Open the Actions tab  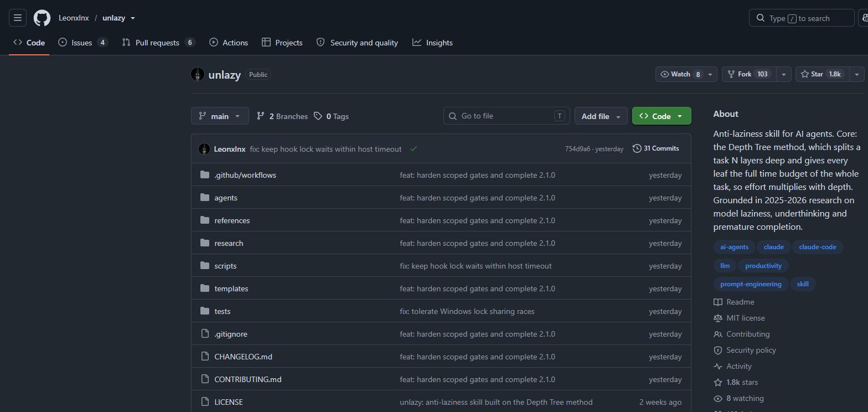[229, 43]
